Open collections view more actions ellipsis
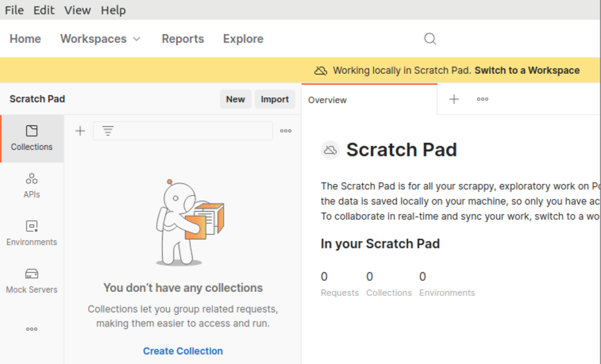 coord(286,131)
